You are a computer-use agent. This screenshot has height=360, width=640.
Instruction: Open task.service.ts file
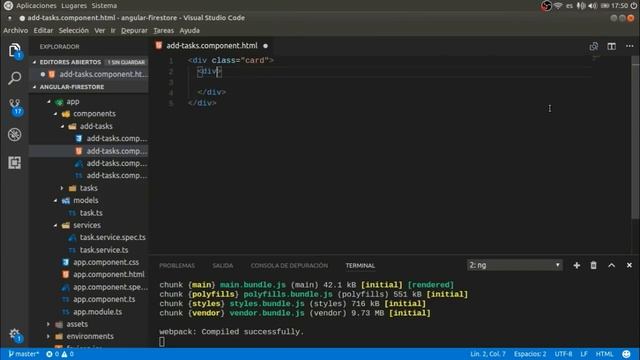[104, 250]
